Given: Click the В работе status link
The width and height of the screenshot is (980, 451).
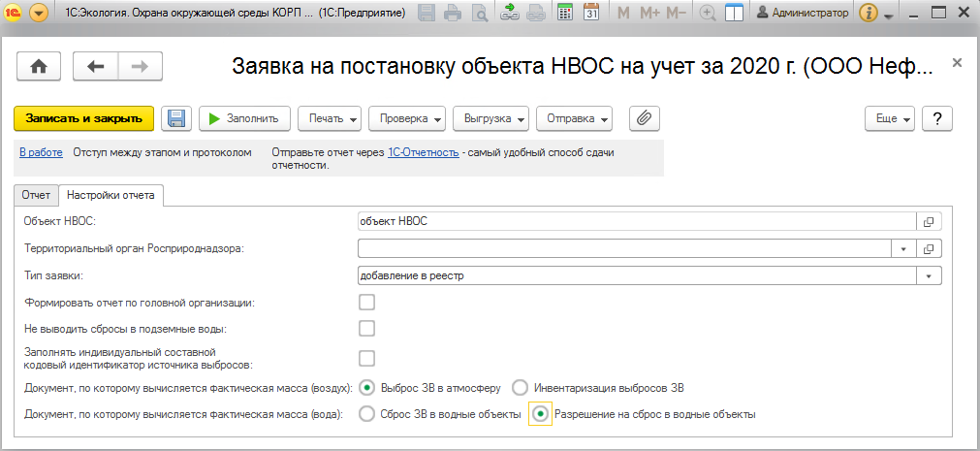Looking at the screenshot, I should (x=42, y=152).
